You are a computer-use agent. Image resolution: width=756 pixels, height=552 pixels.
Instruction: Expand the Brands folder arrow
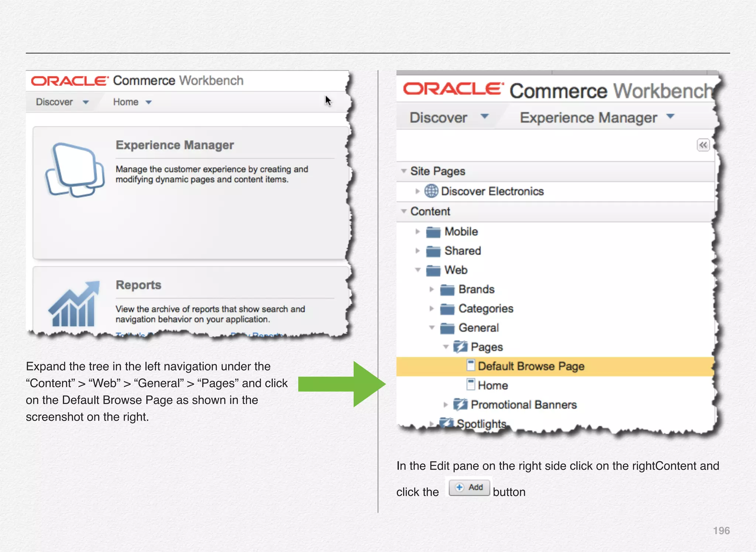(431, 289)
